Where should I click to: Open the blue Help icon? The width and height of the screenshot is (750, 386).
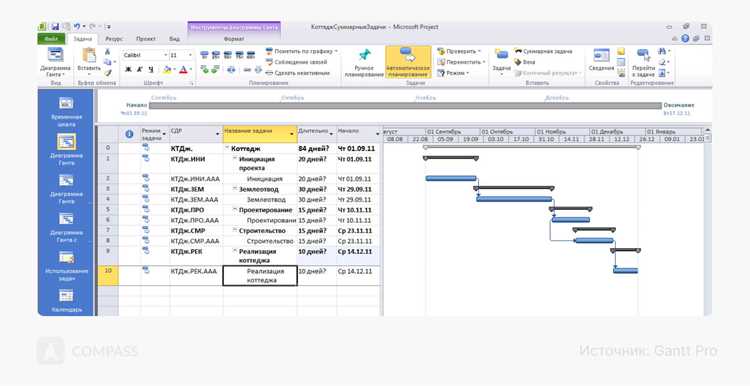pyautogui.click(x=685, y=39)
